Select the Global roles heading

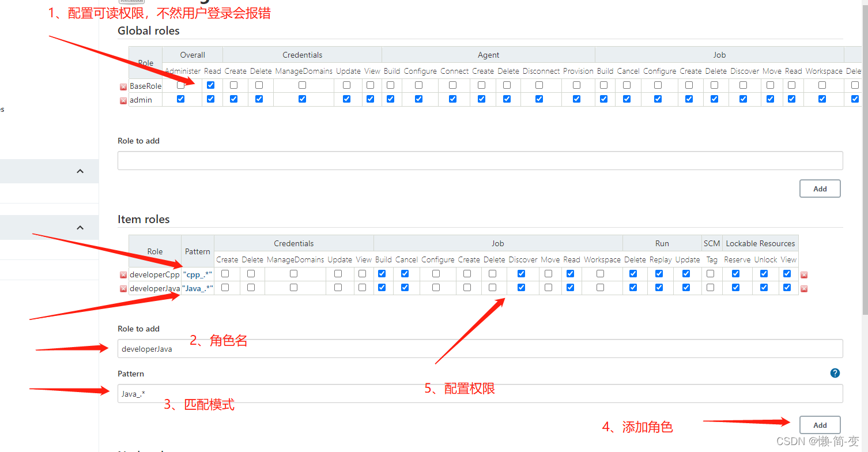pyautogui.click(x=149, y=31)
